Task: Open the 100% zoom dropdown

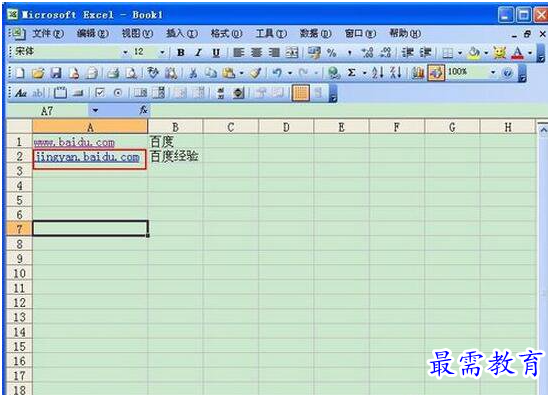Action: [x=493, y=72]
